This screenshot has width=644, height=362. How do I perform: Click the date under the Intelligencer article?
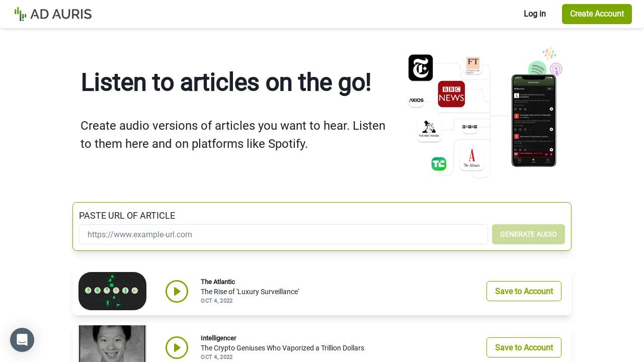[217, 357]
